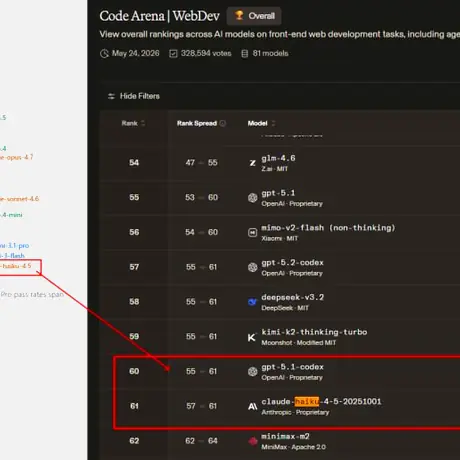Click rank number 54
Image resolution: width=460 pixels, height=460 pixels.
click(134, 163)
